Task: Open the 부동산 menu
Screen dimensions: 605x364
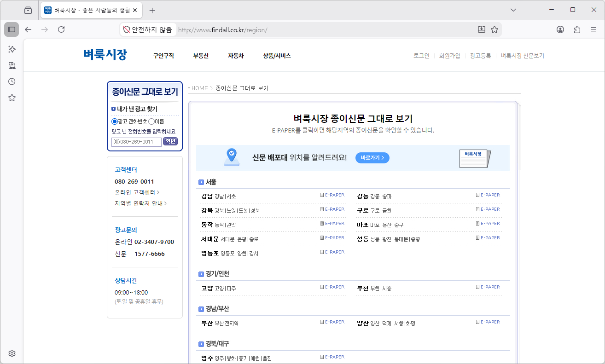Action: pos(201,56)
